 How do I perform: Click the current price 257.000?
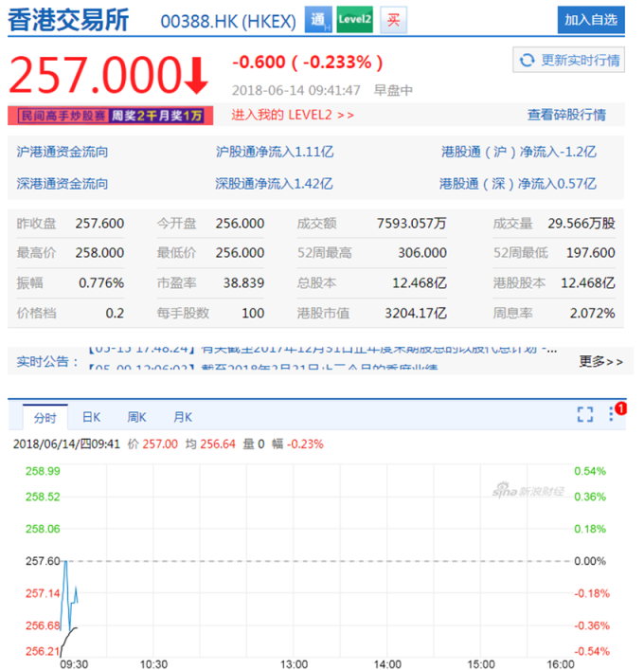96,75
